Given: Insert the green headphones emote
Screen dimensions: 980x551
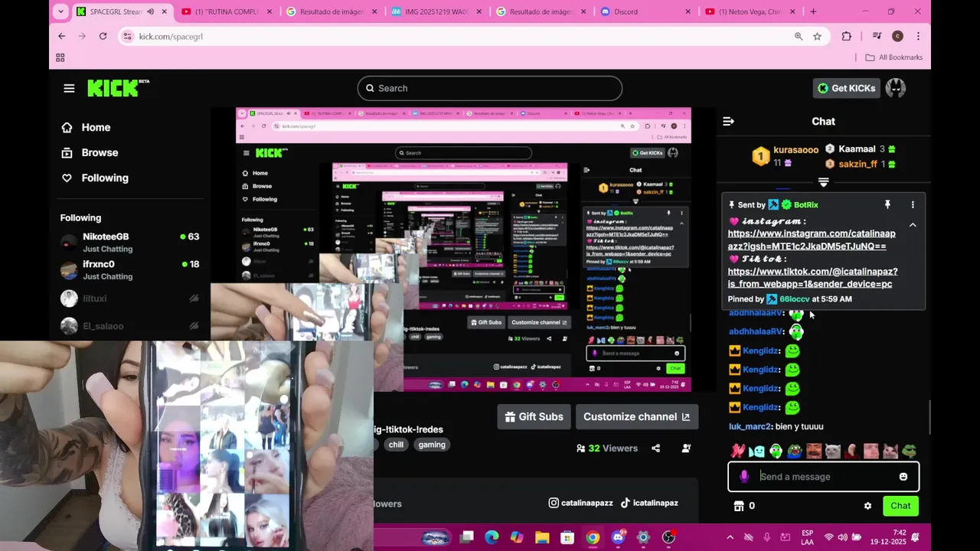Looking at the screenshot, I should (x=776, y=452).
